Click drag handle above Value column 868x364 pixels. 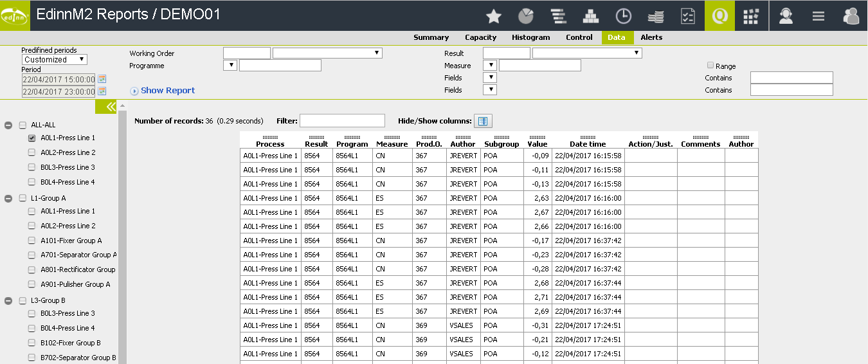click(x=537, y=137)
